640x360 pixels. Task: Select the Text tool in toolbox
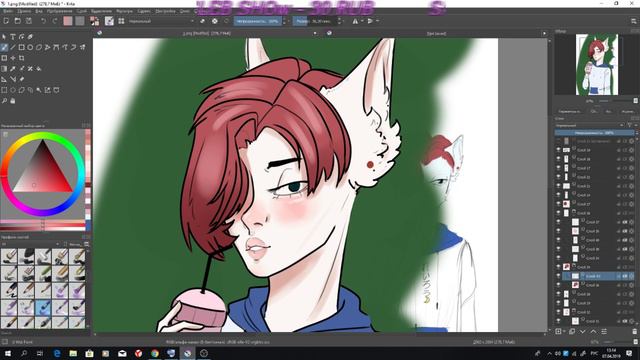13,37
